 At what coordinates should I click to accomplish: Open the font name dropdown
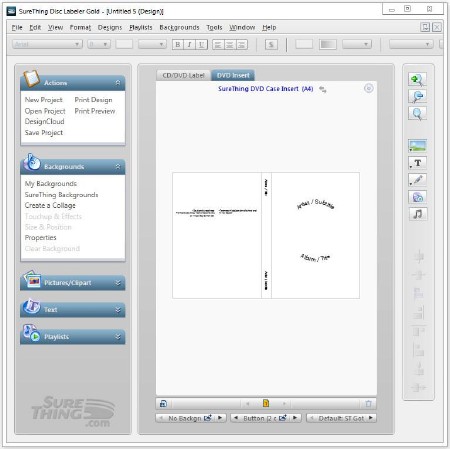(x=77, y=44)
